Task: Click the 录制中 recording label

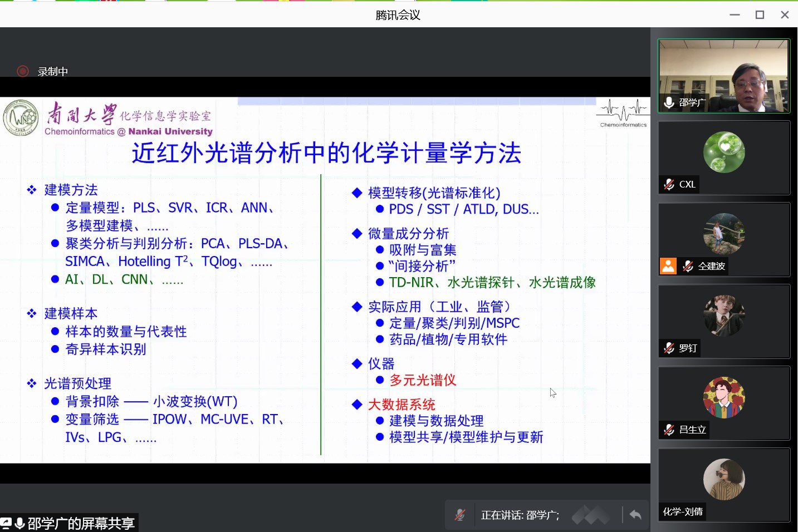Action: [53, 72]
